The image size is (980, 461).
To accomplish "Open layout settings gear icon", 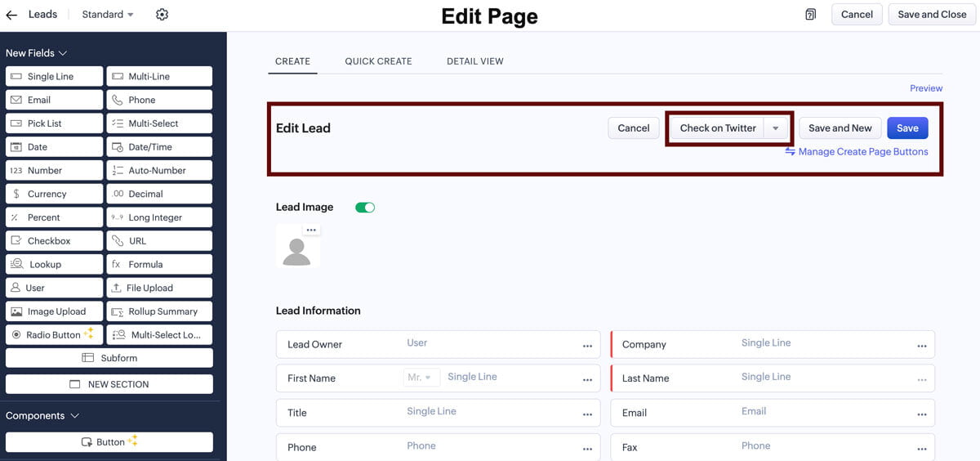I will pos(162,15).
